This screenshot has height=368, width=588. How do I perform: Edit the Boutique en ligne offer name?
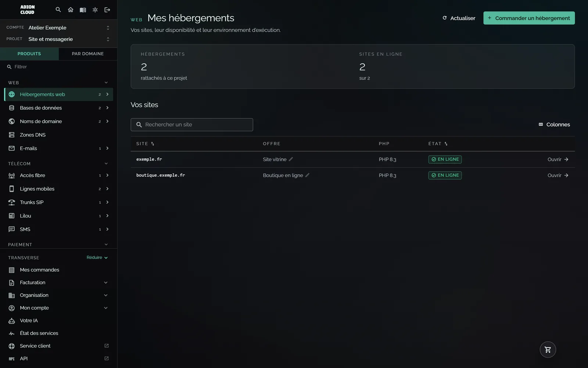point(307,175)
